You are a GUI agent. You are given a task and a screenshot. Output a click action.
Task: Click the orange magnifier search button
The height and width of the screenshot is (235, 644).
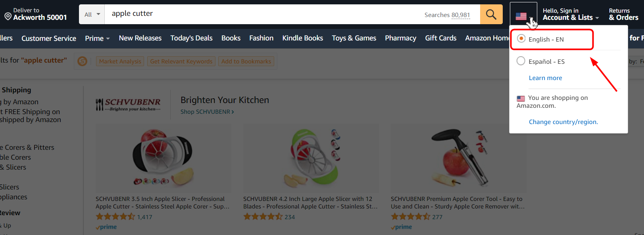point(491,15)
